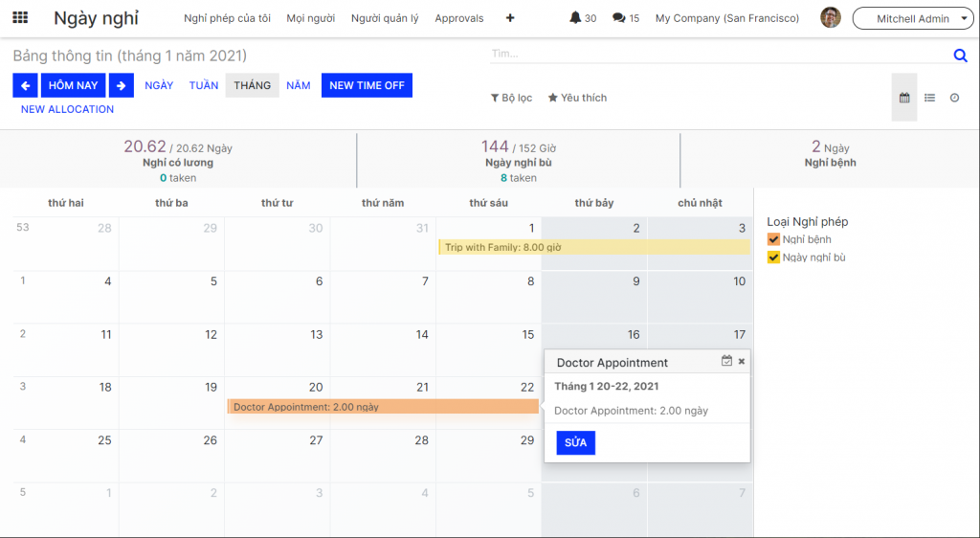Select THÁNG month view
Viewport: 980px width, 538px height.
tap(253, 85)
